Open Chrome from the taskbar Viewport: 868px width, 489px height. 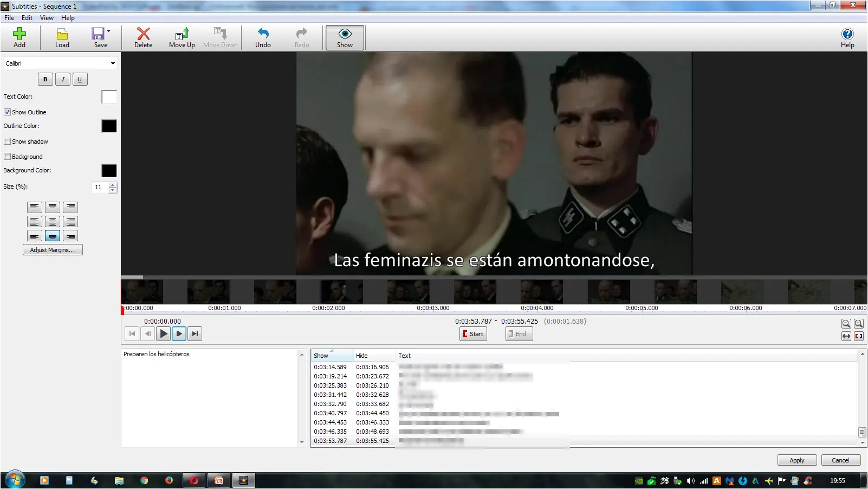pyautogui.click(x=144, y=480)
